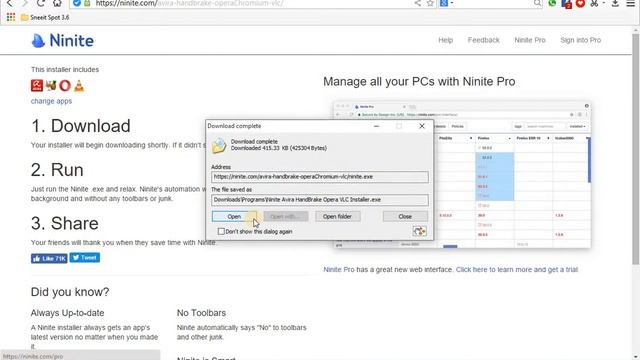The height and width of the screenshot is (360, 640).
Task: Go to the browser home page icon
Action: tap(57, 3)
